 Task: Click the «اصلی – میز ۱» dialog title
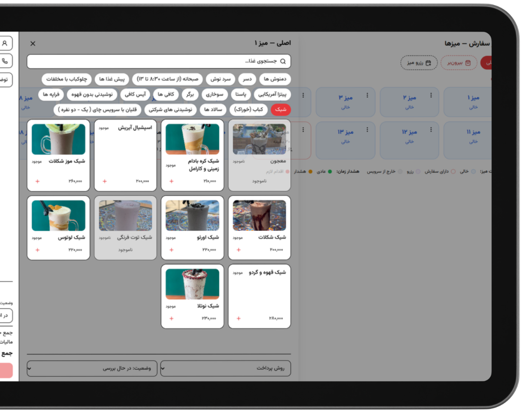tap(273, 43)
